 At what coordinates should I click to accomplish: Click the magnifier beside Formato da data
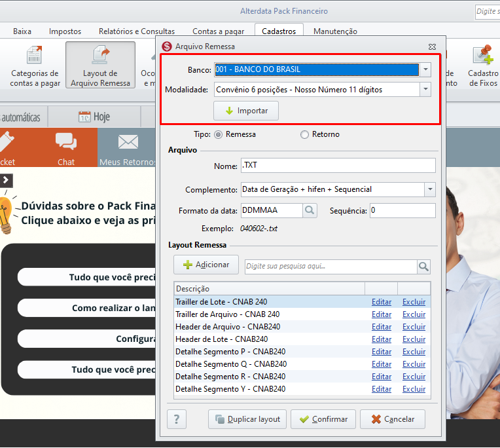click(310, 211)
